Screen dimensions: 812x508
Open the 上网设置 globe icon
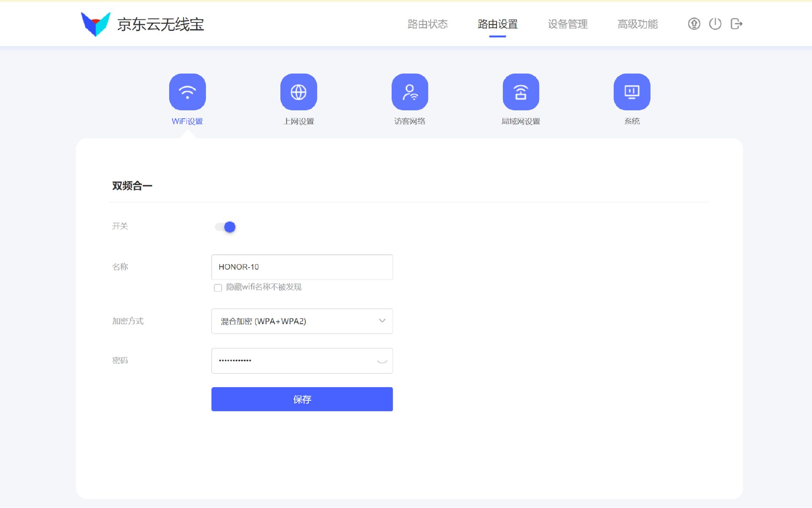pos(299,92)
